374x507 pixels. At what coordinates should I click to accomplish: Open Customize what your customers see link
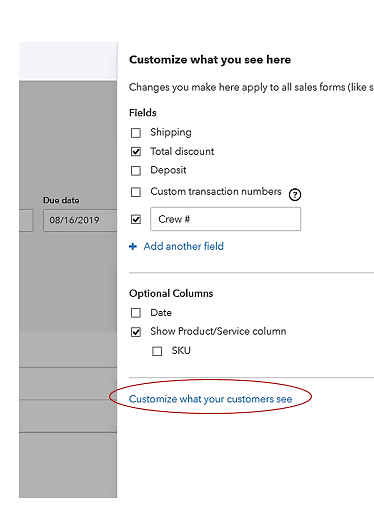(210, 399)
